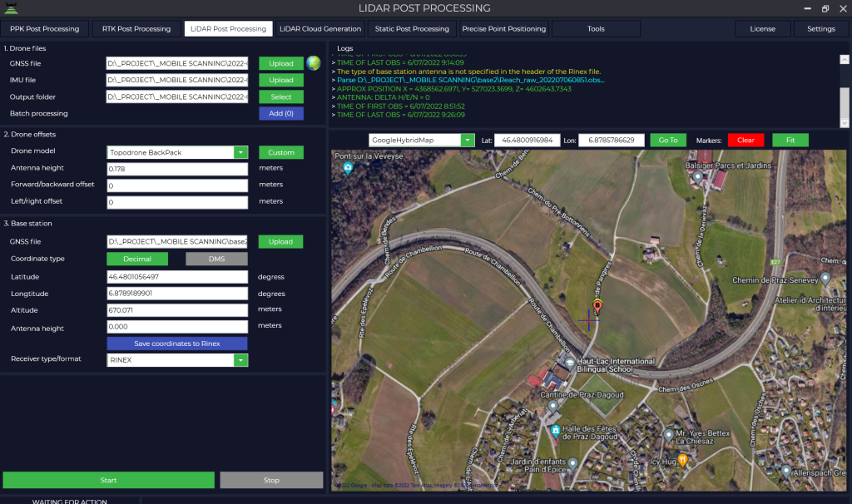The width and height of the screenshot is (852, 504).
Task: Click the globe icon beside GNSS file Upload
Action: coord(314,63)
